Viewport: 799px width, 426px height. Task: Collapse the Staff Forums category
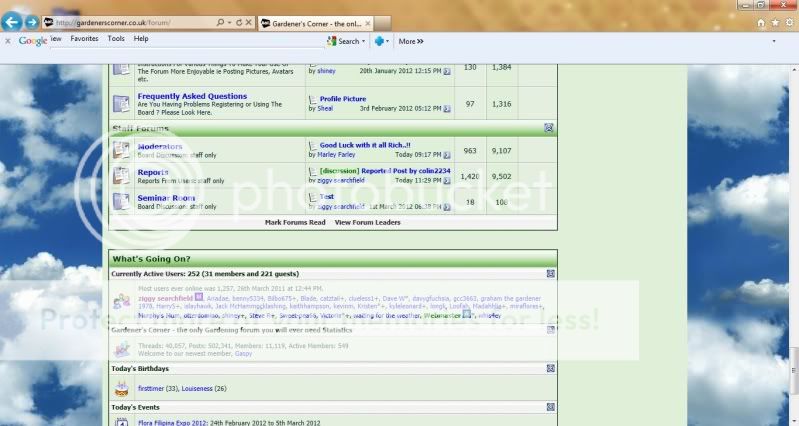(548, 128)
